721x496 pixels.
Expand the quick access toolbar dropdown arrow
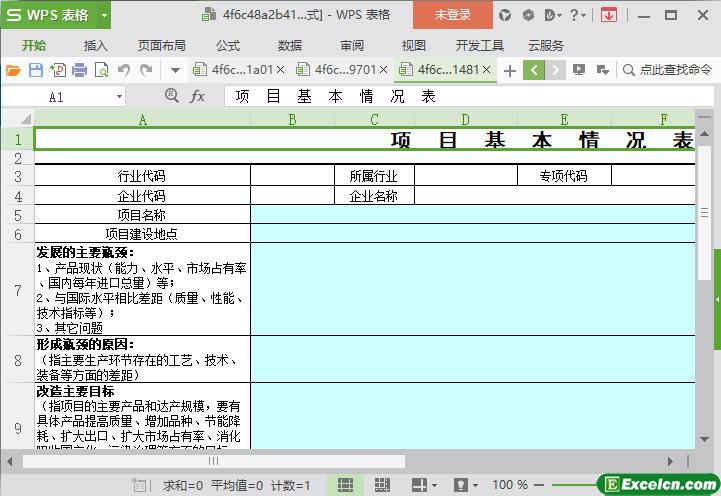point(174,70)
